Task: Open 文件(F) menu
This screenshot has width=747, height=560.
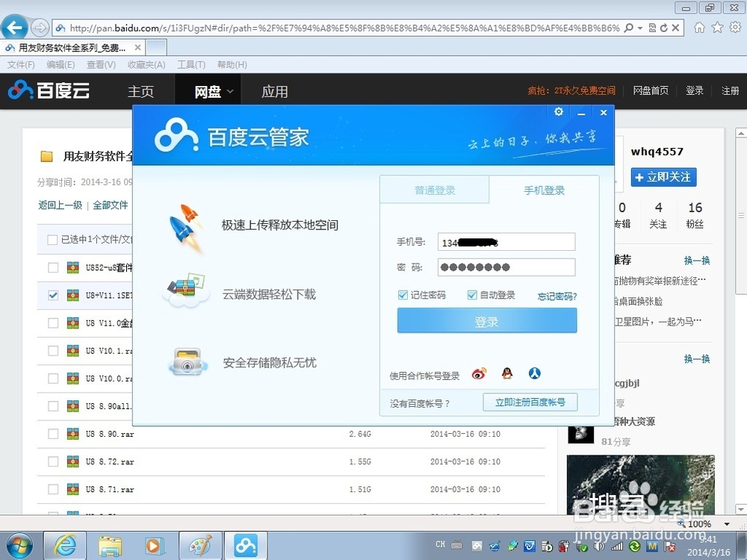Action: click(21, 65)
